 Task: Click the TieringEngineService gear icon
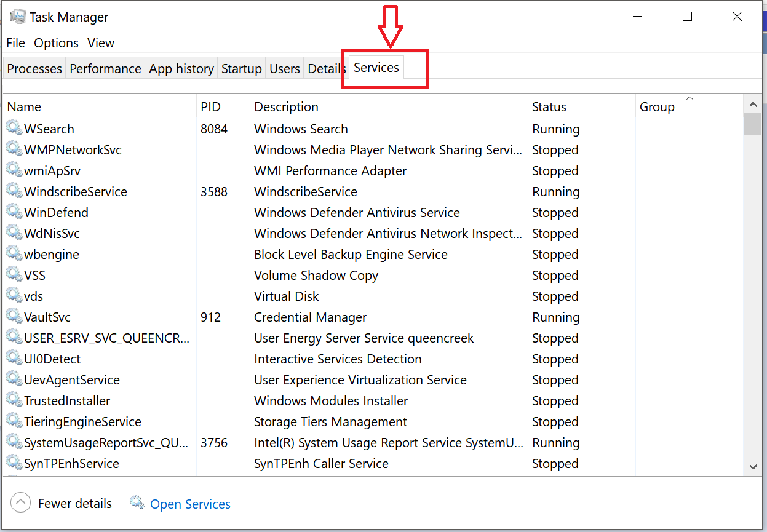pyautogui.click(x=14, y=421)
